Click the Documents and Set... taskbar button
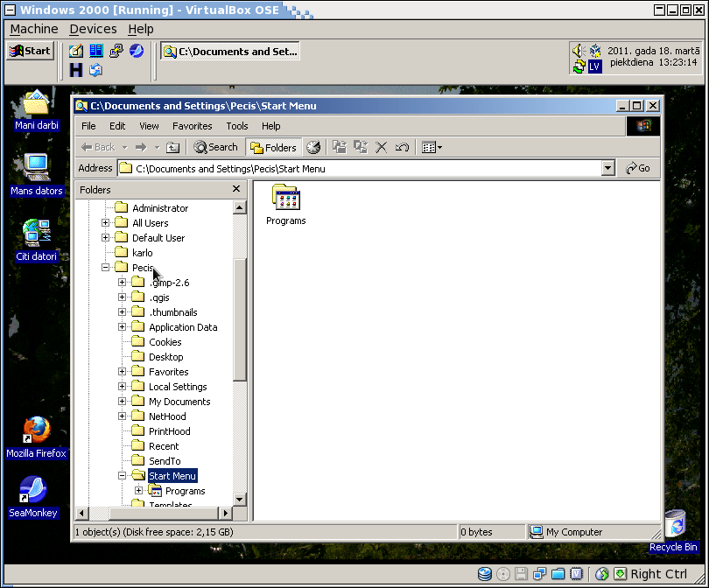 click(x=230, y=52)
